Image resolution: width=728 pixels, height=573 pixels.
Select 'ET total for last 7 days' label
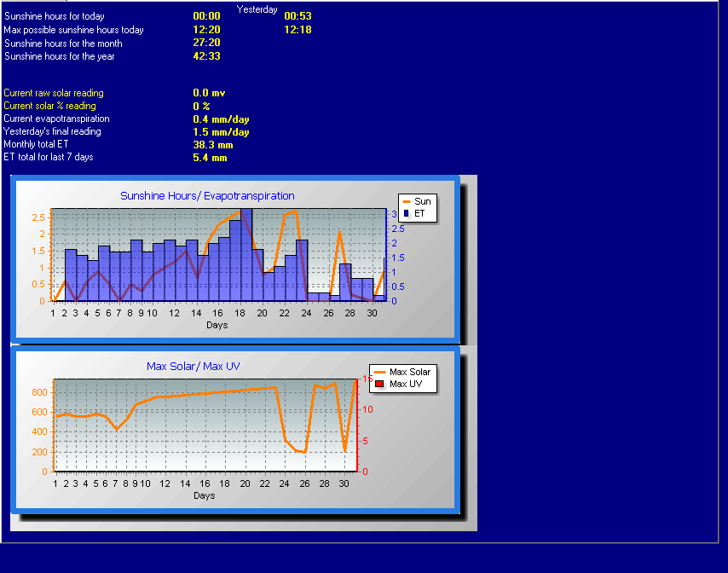point(49,157)
